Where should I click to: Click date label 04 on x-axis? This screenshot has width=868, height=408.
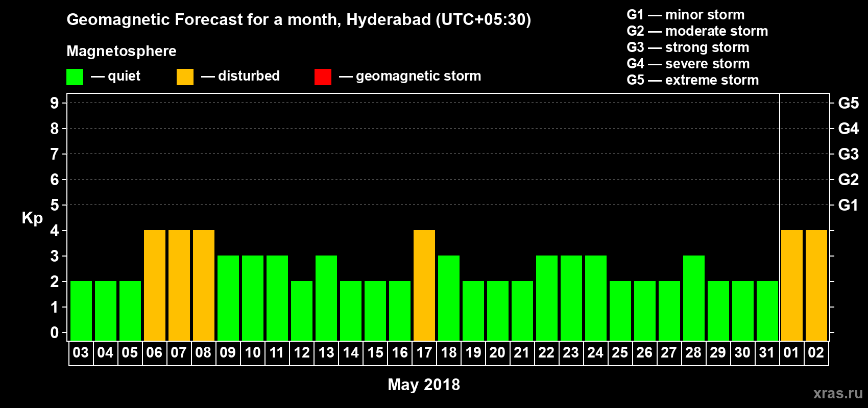105,352
